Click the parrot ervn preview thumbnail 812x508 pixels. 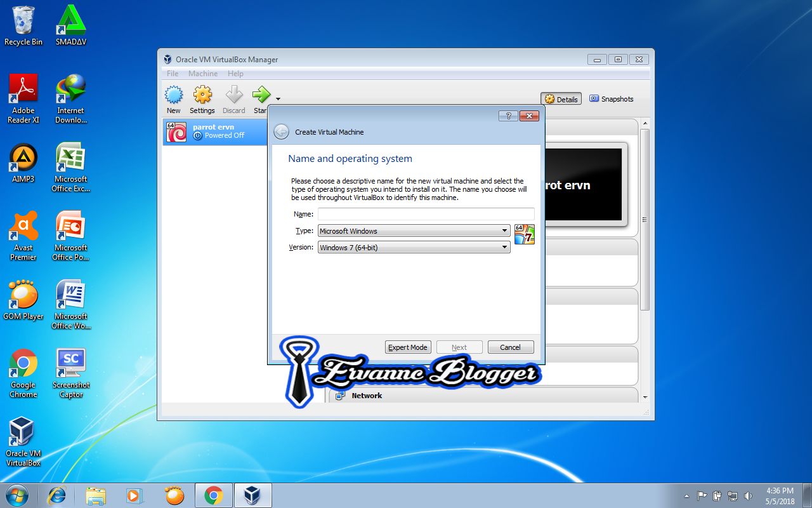[583, 185]
